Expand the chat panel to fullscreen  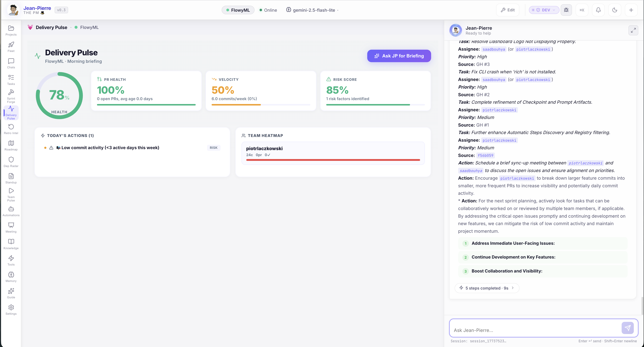point(633,31)
